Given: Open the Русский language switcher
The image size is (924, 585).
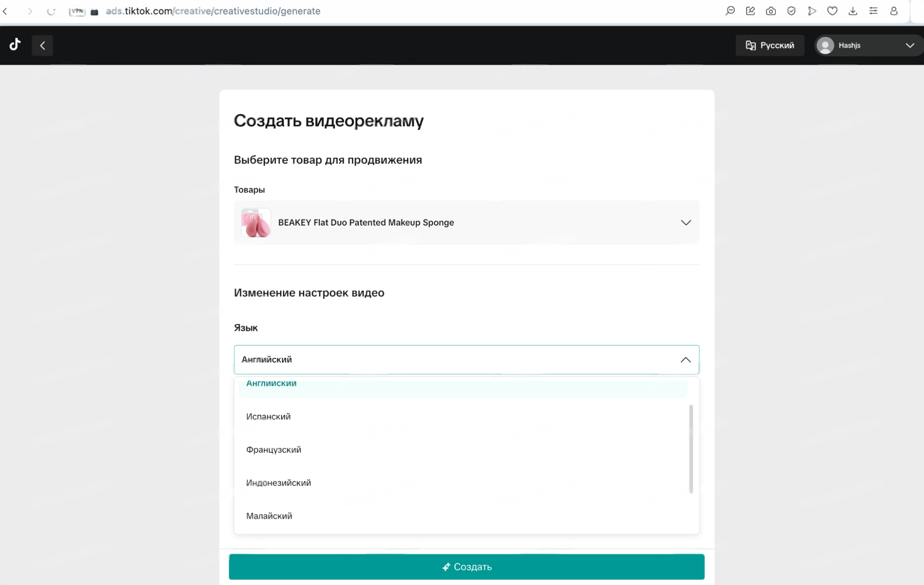Looking at the screenshot, I should (x=770, y=45).
